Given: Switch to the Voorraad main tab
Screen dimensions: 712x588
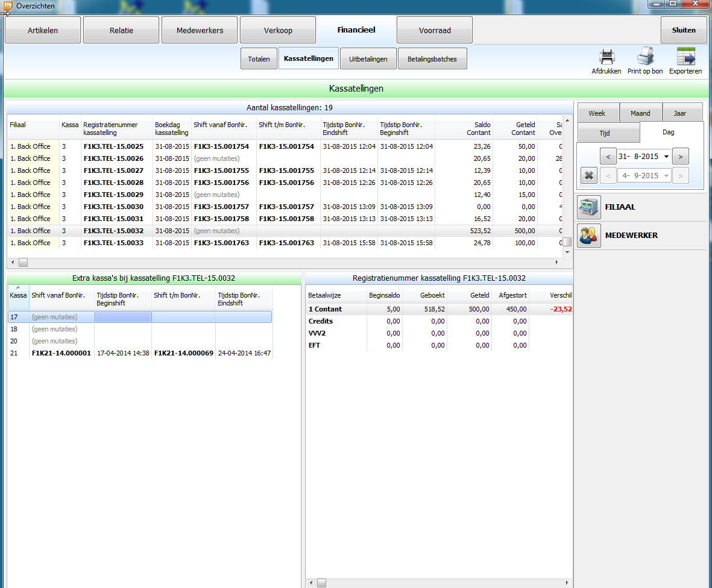Looking at the screenshot, I should coord(435,30).
